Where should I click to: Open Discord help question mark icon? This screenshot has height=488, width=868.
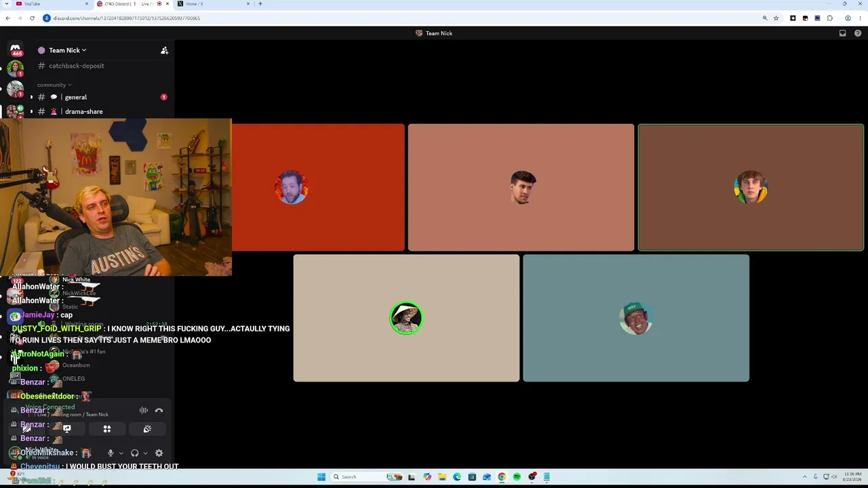859,33
